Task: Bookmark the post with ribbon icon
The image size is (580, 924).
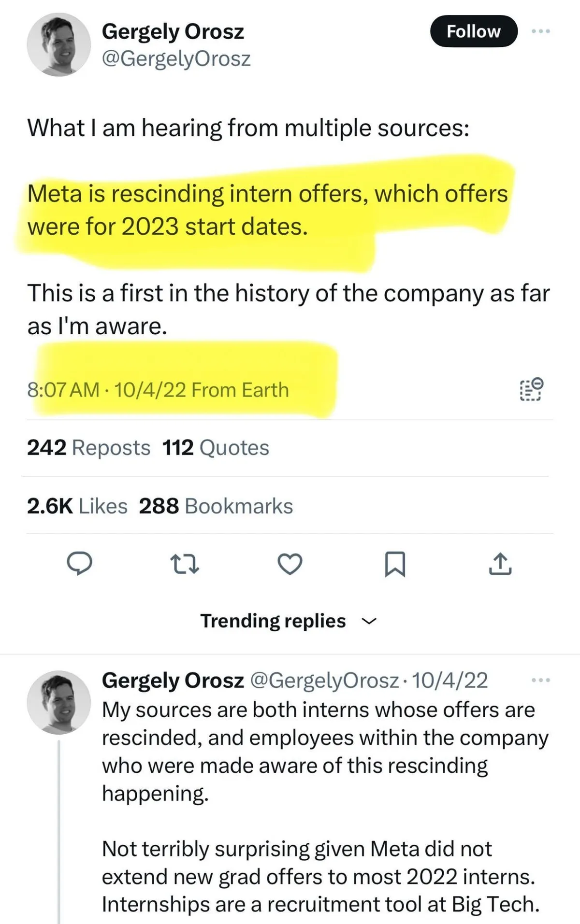Action: [395, 564]
